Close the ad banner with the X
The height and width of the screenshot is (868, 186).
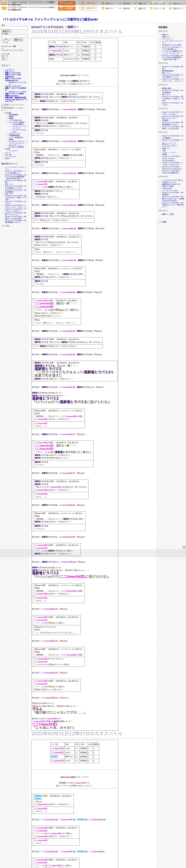184,548
